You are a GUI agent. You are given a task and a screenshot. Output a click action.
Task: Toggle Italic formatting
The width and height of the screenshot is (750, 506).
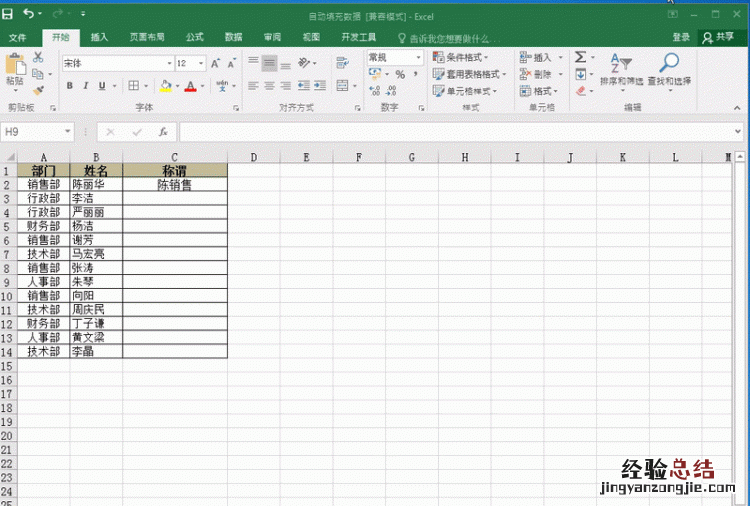pos(87,87)
